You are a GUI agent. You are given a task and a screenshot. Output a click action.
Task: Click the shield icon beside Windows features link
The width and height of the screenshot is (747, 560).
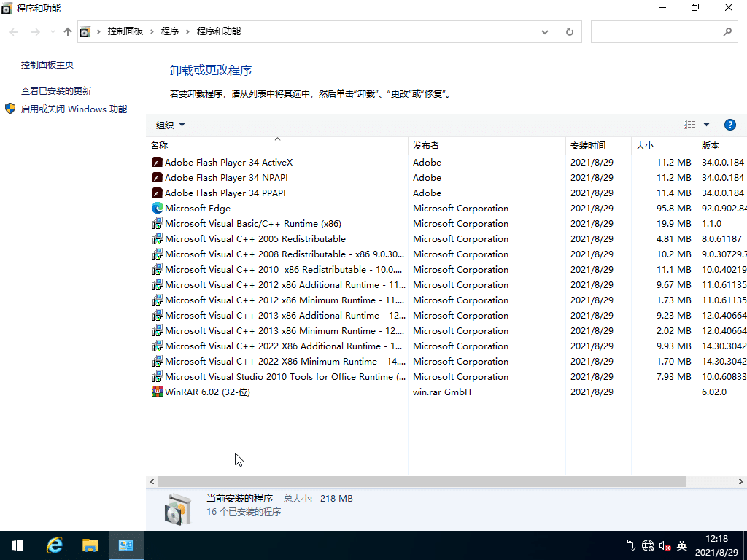pyautogui.click(x=10, y=109)
